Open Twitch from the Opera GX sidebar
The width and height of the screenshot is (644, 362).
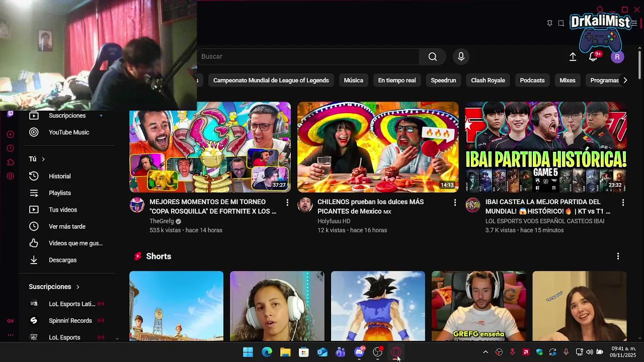[10, 114]
